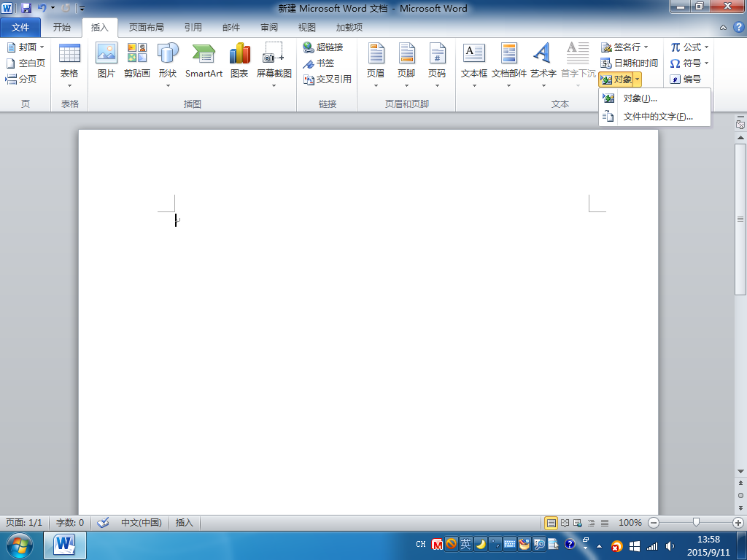747x560 pixels.
Task: Insert a picture (图片)
Action: tap(107, 60)
